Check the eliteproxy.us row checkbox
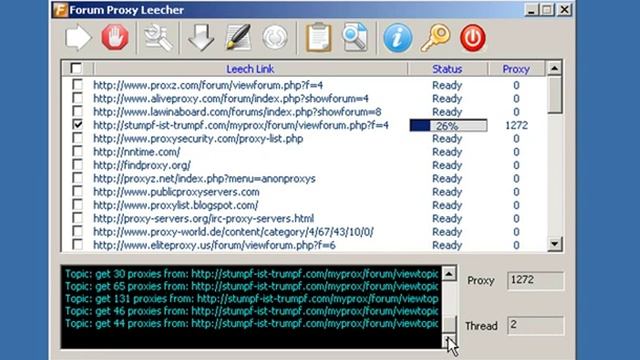640x360 pixels. (x=77, y=244)
